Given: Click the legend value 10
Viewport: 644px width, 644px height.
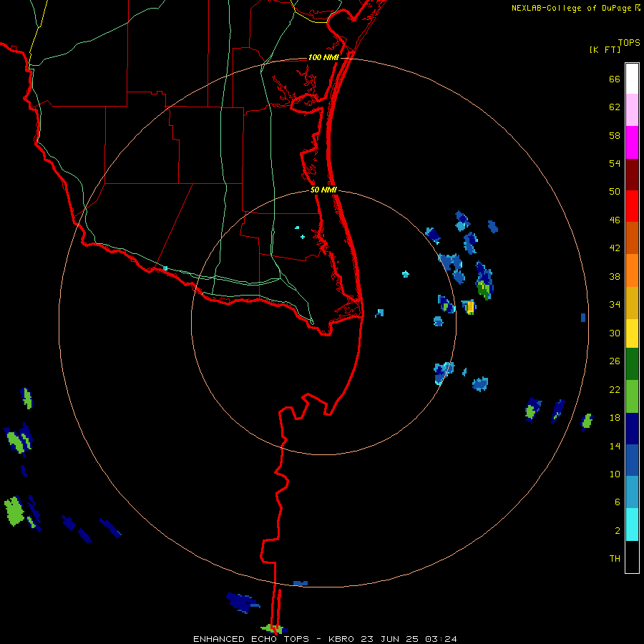Looking at the screenshot, I should pyautogui.click(x=615, y=474).
